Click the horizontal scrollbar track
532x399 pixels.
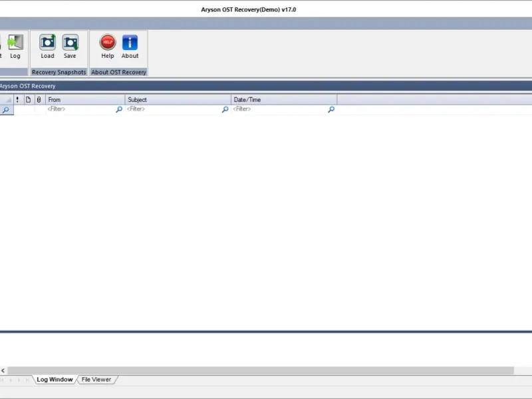(261, 370)
